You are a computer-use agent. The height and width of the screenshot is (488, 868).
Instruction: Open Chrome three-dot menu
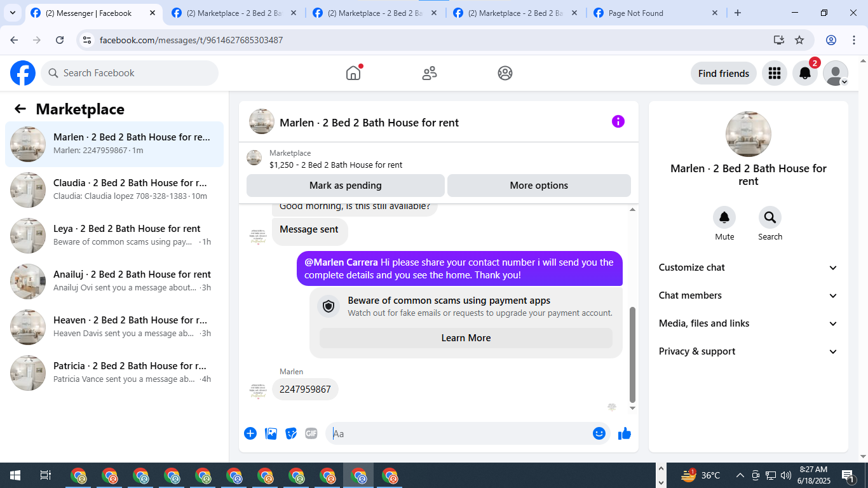pyautogui.click(x=854, y=40)
